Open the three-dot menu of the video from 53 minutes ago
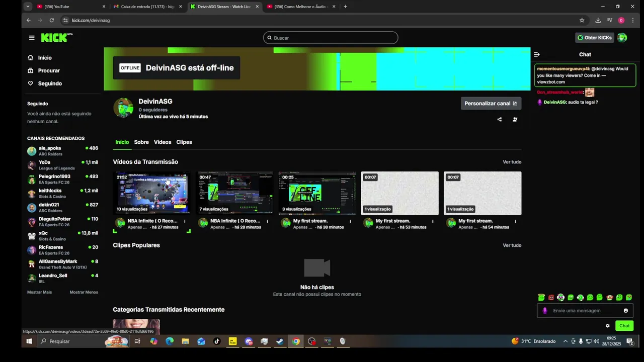This screenshot has width=644, height=362. [433, 221]
